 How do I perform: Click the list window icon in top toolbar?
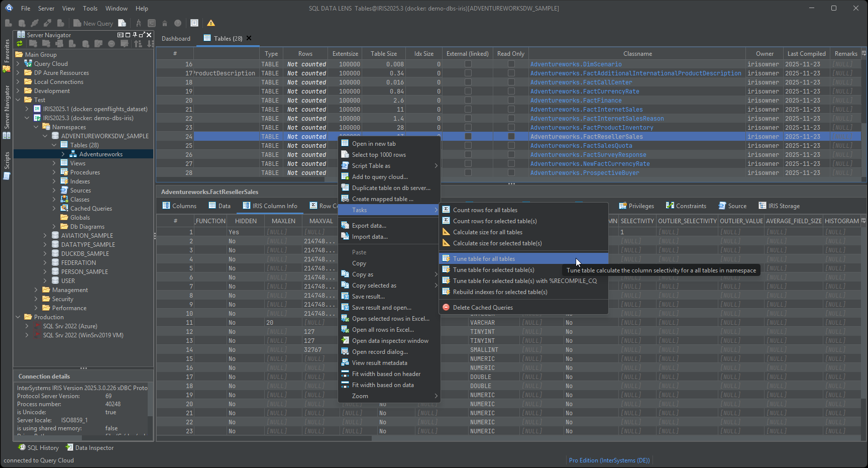click(194, 23)
